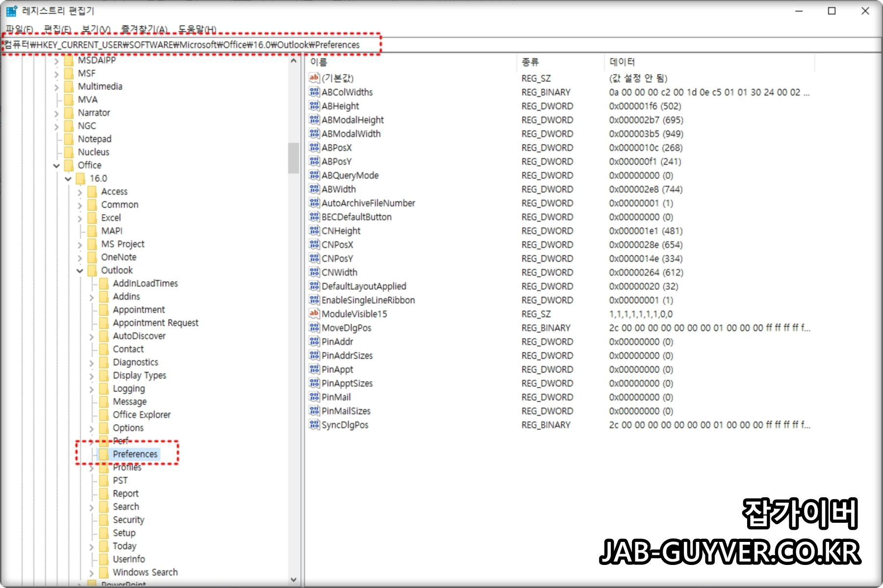Click the ABQueryMode value icon
This screenshot has height=588, width=883.
click(x=314, y=175)
